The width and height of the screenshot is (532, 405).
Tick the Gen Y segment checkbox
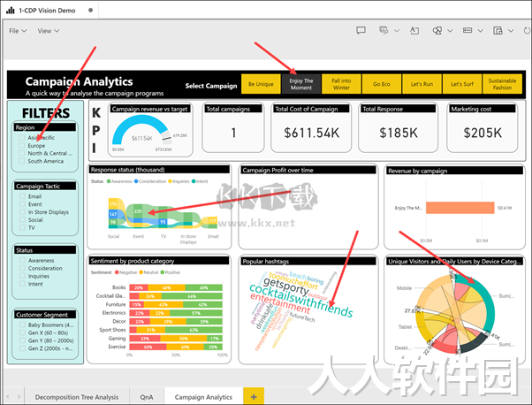pyautogui.click(x=22, y=340)
